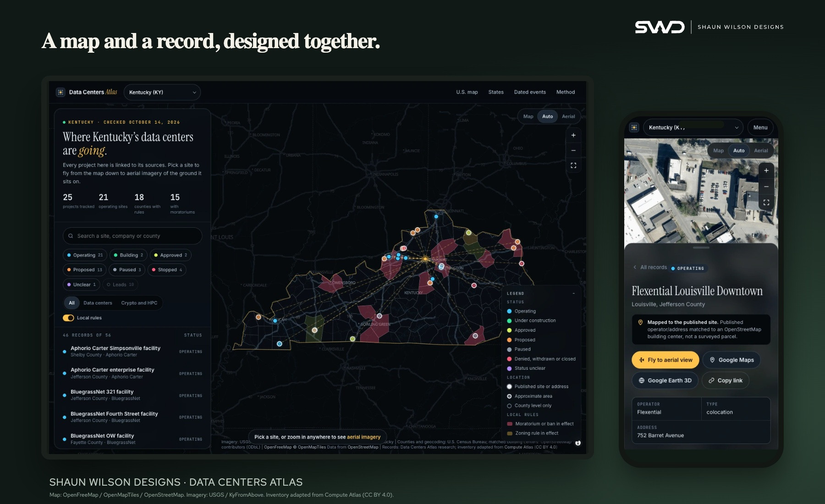The width and height of the screenshot is (825, 504).
Task: Open Google Earth 3D
Action: click(665, 381)
